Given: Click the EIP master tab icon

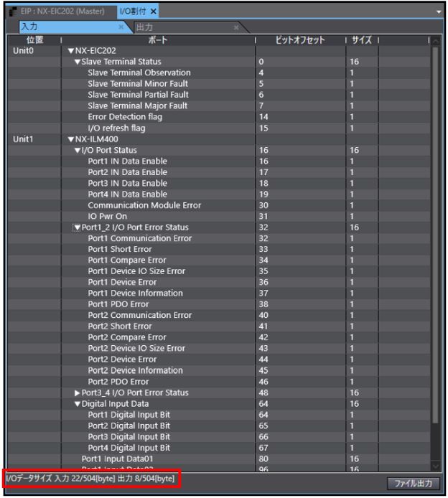Looking at the screenshot, I should 13,11.
